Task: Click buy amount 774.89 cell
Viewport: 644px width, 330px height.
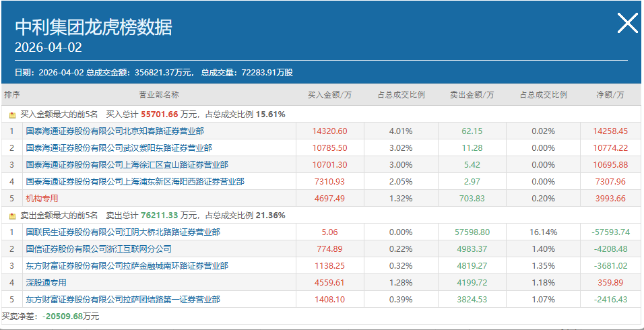Action: pos(330,249)
